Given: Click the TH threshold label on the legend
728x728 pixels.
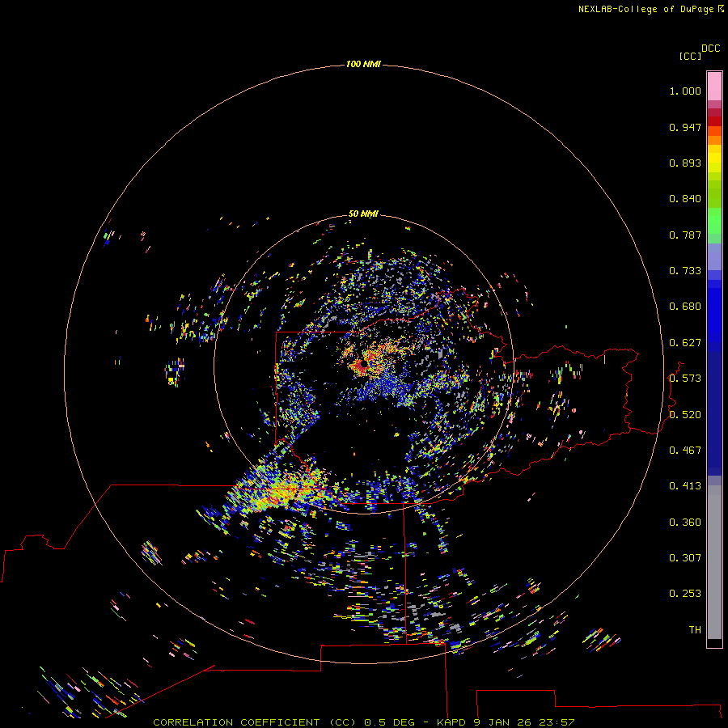Looking at the screenshot, I should pyautogui.click(x=695, y=630).
